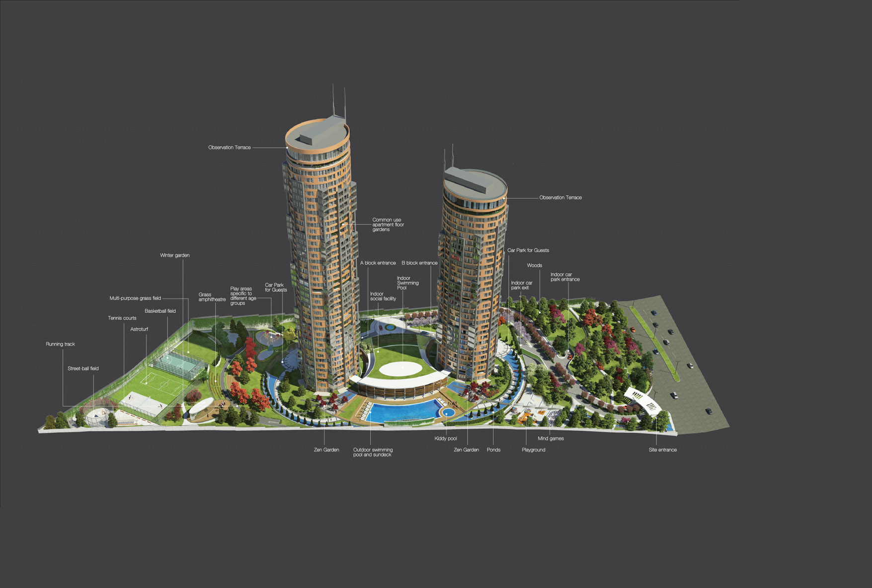This screenshot has width=872, height=588.
Task: Click the 'Winter garden' label
Action: pos(174,255)
